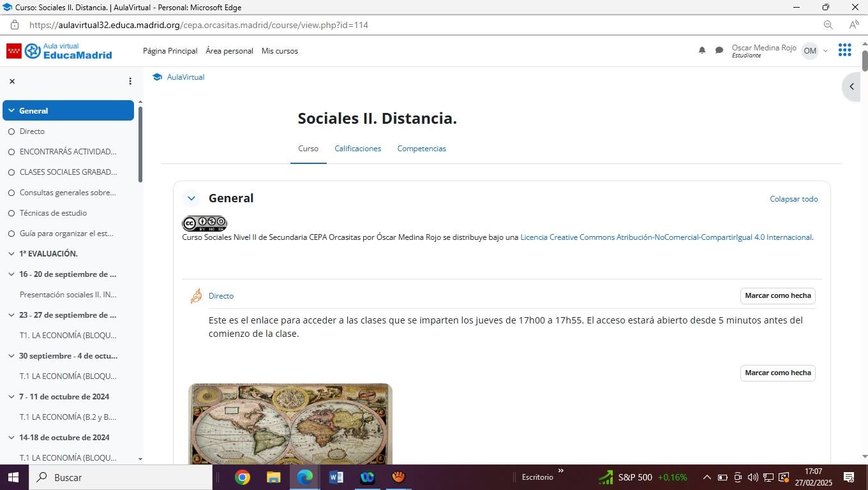
Task: View site information via the address bar lock
Action: (14, 25)
